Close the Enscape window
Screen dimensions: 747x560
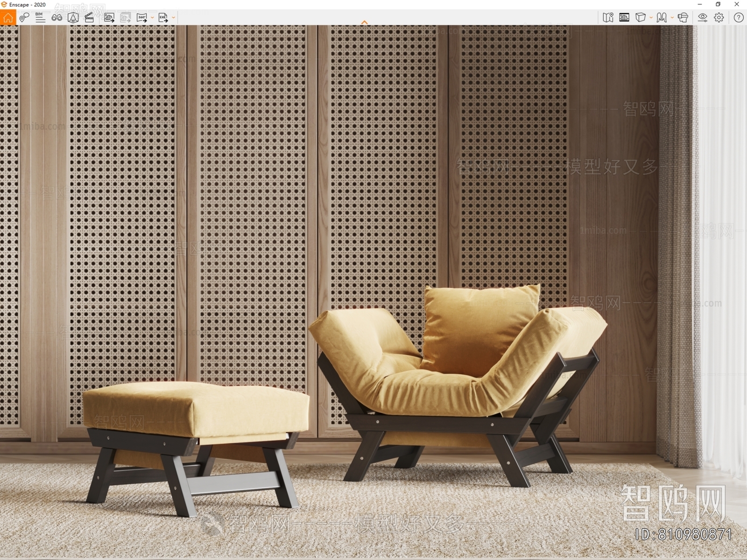click(737, 5)
